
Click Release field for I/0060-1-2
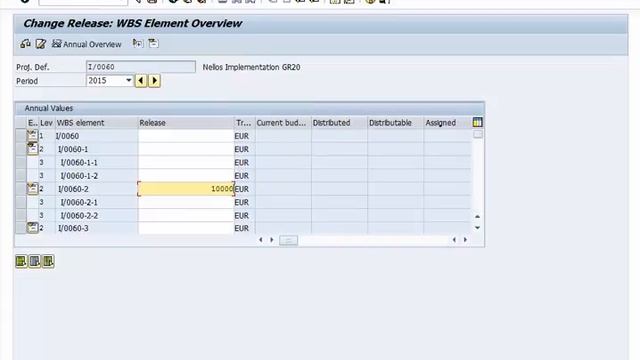(x=186, y=176)
